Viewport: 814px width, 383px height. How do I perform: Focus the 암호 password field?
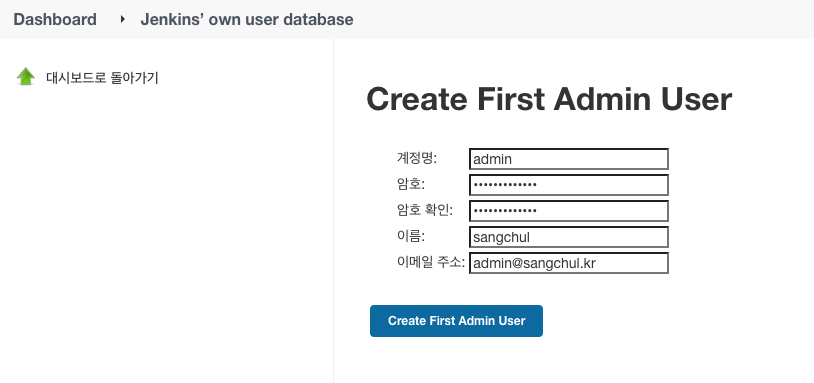click(568, 185)
